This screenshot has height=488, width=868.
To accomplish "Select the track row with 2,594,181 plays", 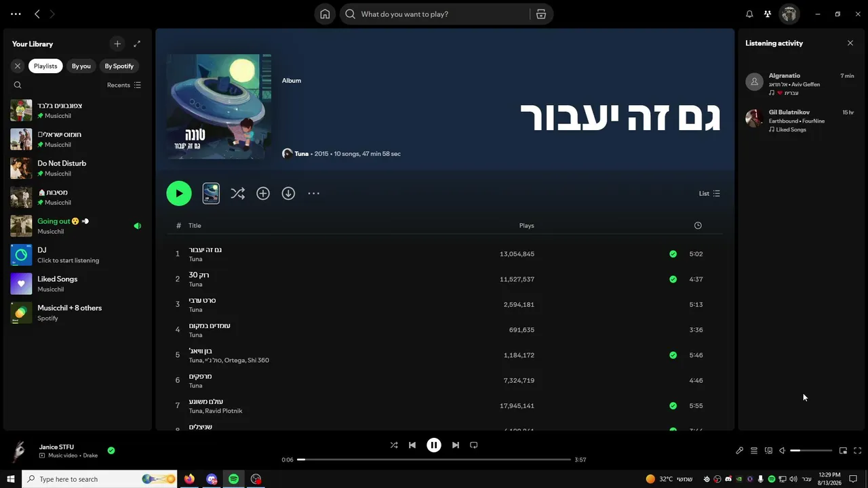I will click(445, 304).
